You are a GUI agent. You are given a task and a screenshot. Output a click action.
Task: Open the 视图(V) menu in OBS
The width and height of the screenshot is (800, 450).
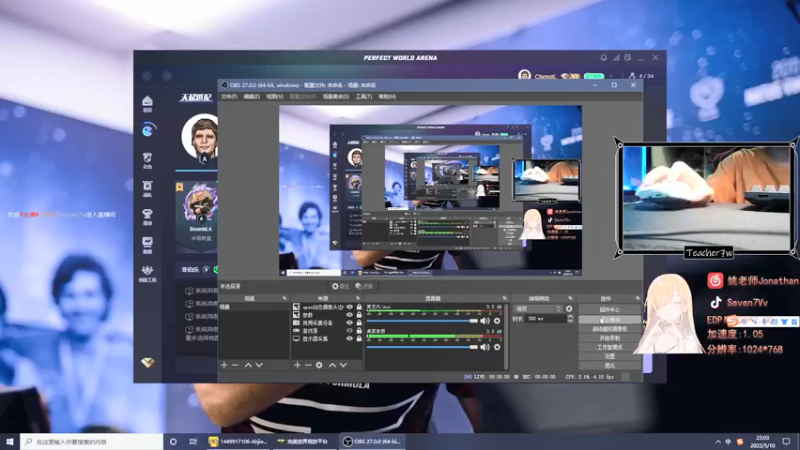[x=274, y=96]
